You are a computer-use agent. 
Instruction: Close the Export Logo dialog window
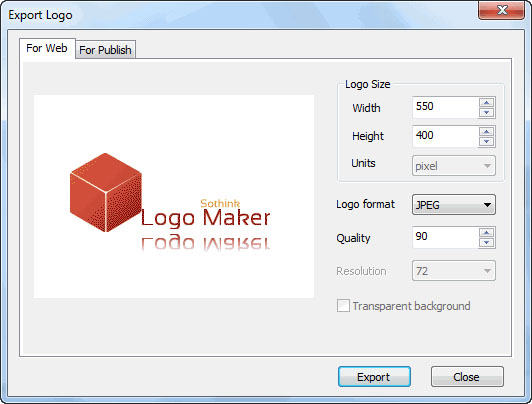[502, 10]
